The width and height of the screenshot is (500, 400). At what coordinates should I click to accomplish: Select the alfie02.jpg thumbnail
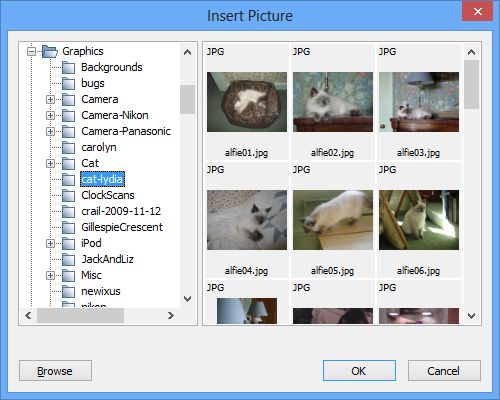point(333,102)
